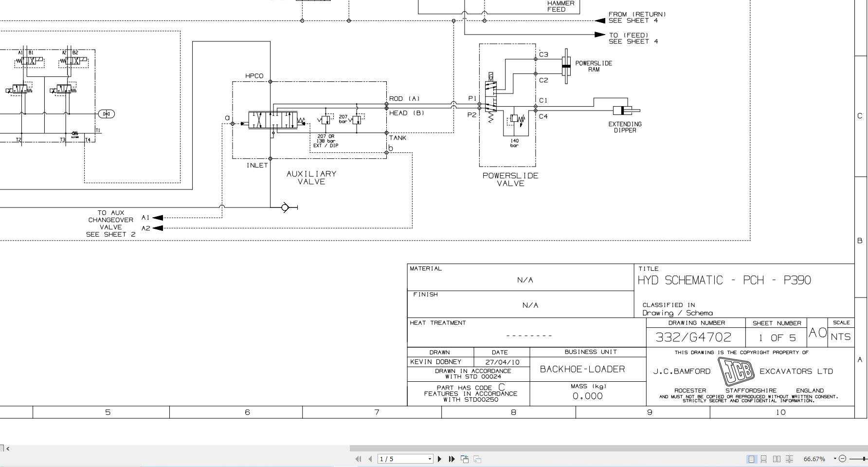Open the zoom level dropdown arrow
This screenshot has height=467, width=868.
point(835,459)
